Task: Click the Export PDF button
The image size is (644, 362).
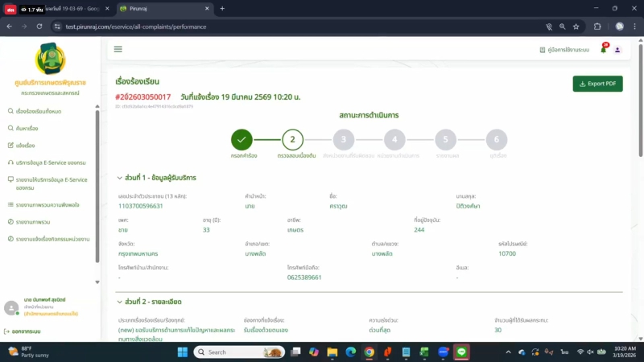Action: (x=597, y=84)
